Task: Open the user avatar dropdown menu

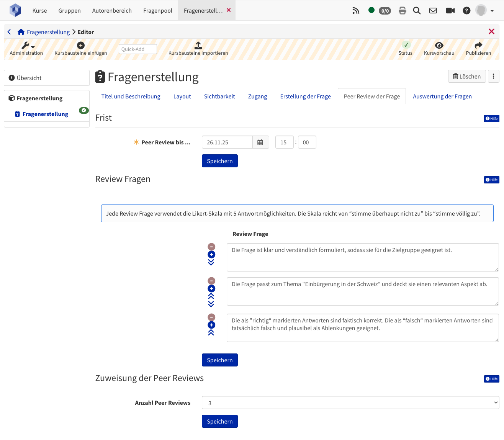Action: (484, 11)
